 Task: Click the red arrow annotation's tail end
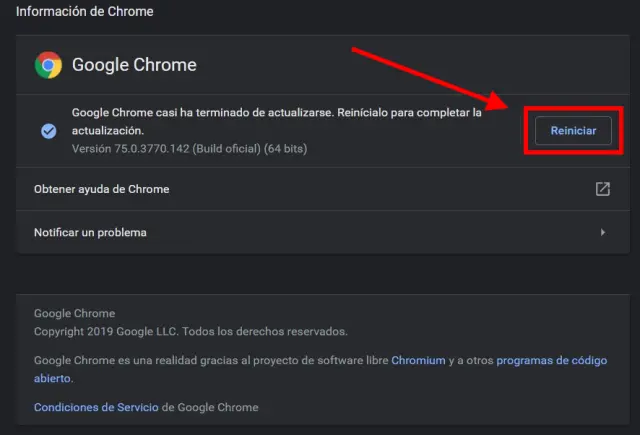point(352,48)
